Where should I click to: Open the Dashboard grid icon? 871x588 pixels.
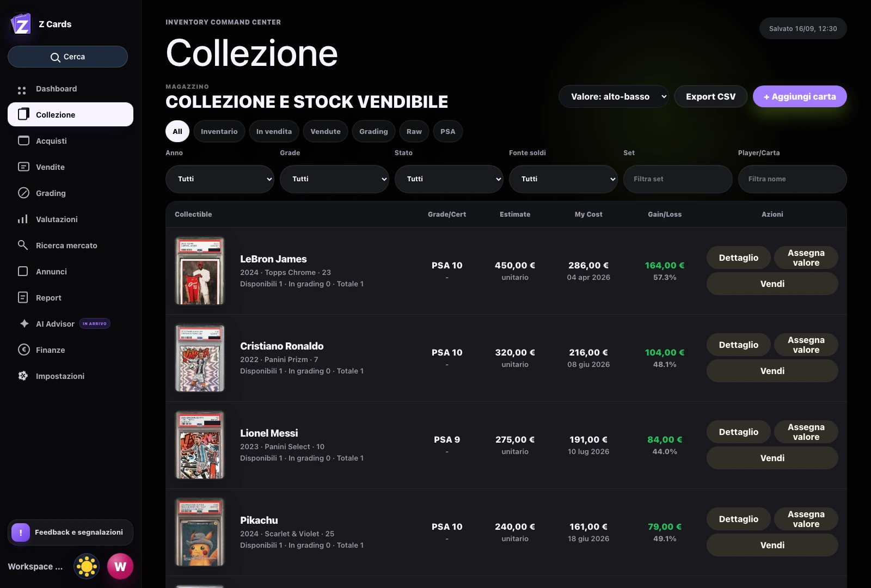22,90
